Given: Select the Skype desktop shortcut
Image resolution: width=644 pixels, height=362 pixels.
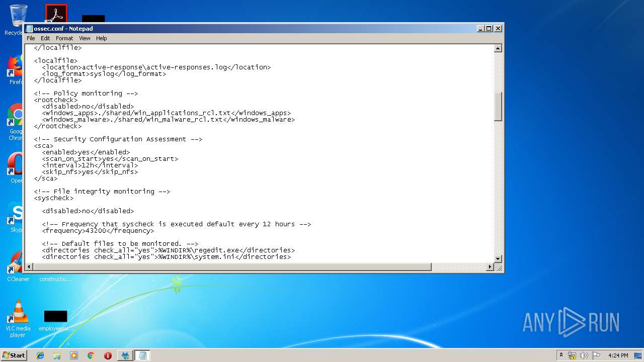Looking at the screenshot, I should click(15, 217).
